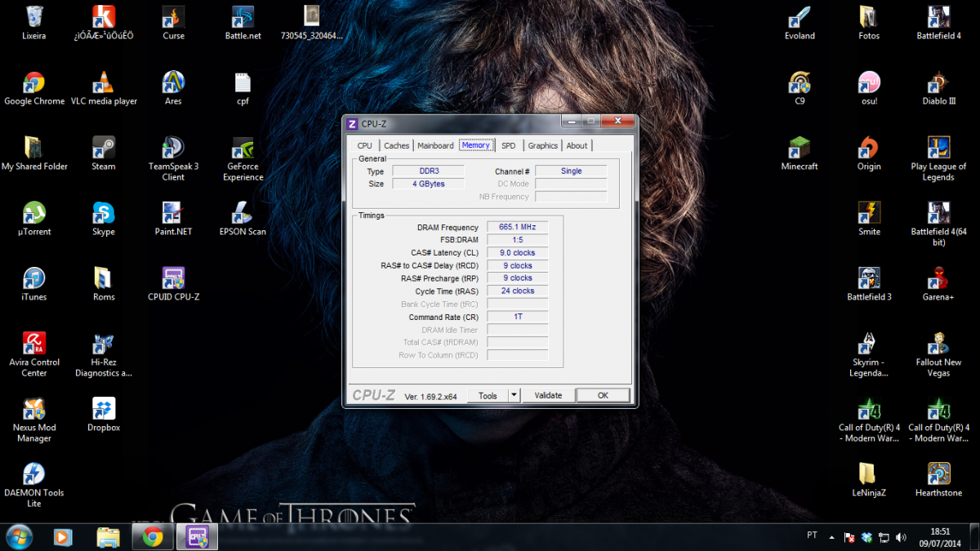Viewport: 980px width, 551px height.
Task: Click the Validate button
Action: click(548, 395)
